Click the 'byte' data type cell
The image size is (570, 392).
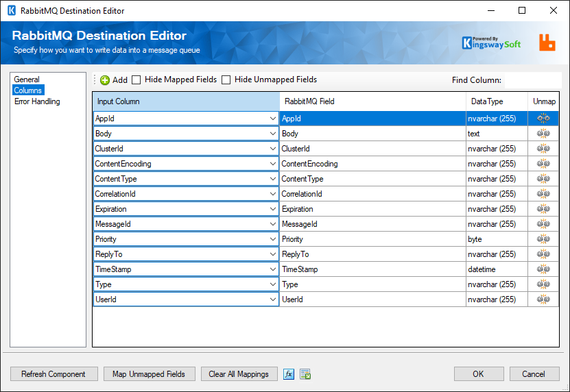(497, 239)
